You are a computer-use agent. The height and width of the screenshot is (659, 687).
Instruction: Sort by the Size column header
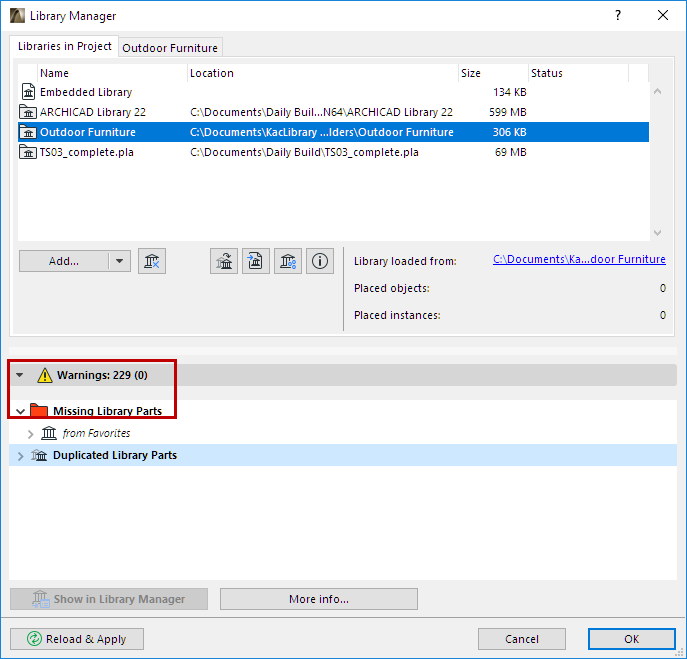tap(493, 73)
